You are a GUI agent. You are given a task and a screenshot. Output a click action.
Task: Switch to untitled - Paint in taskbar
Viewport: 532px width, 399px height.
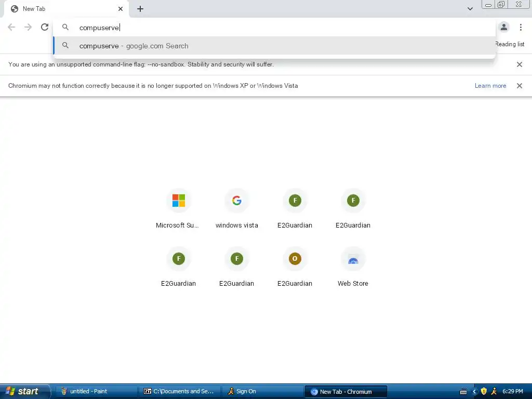point(96,392)
